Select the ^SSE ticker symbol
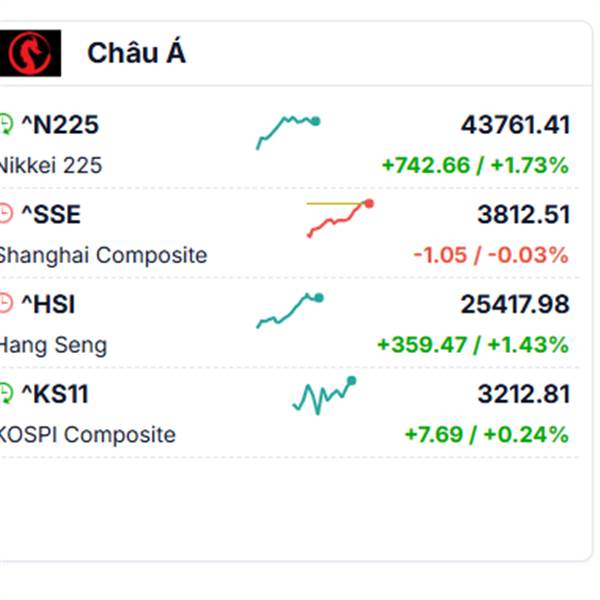600x600 pixels. click(51, 214)
